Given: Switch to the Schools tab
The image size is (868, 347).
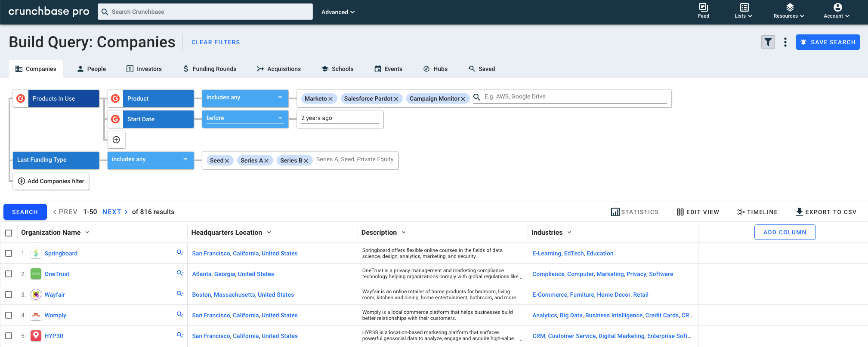Looking at the screenshot, I should [x=337, y=69].
